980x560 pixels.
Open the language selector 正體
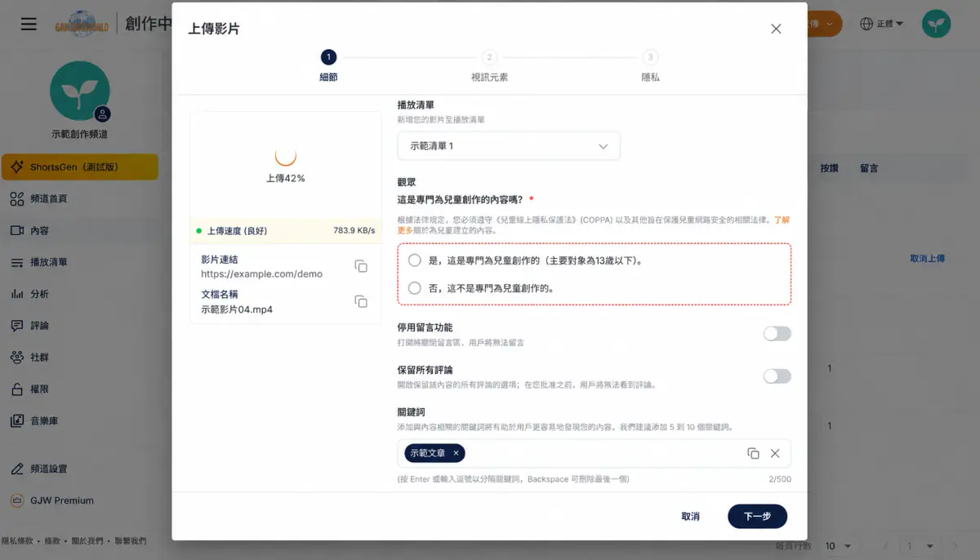(x=881, y=24)
